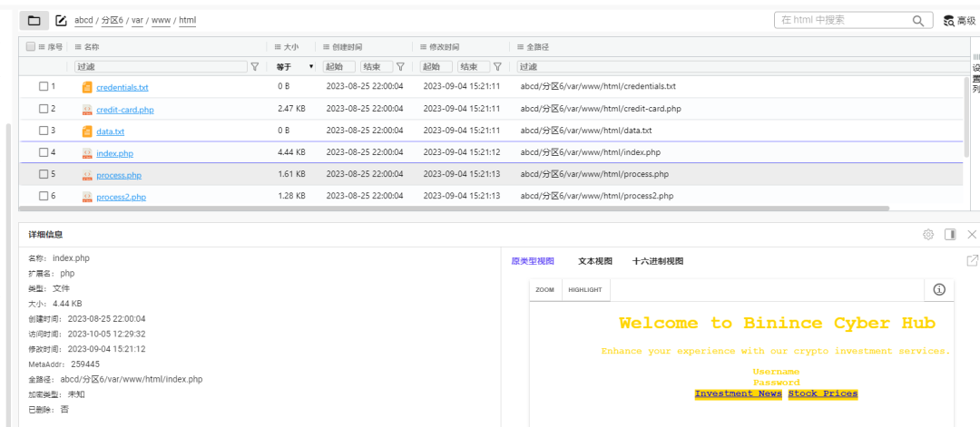Click the 创建时间 column menu icon
Image resolution: width=980 pixels, height=427 pixels.
[327, 47]
